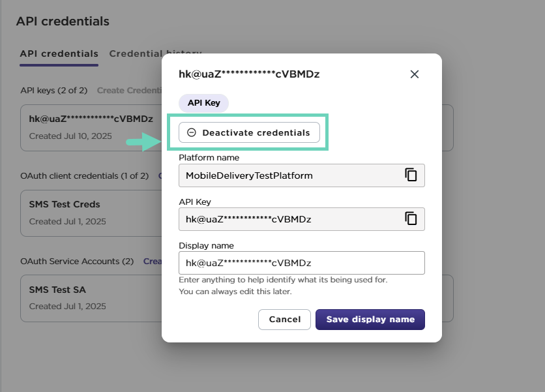Viewport: 545px width, 392px height.
Task: Click the Deactivate credentials button
Action: click(x=249, y=132)
